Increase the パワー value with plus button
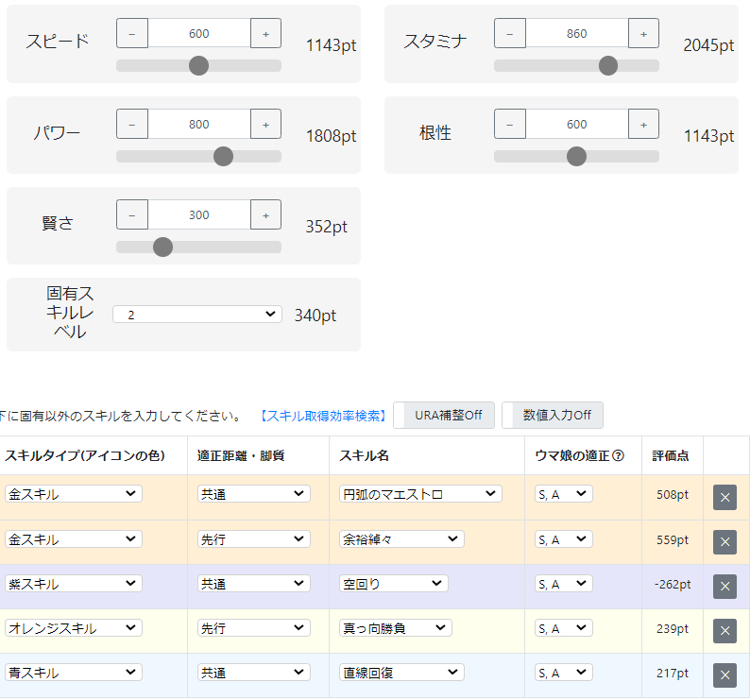The image size is (750, 700). coord(266,124)
